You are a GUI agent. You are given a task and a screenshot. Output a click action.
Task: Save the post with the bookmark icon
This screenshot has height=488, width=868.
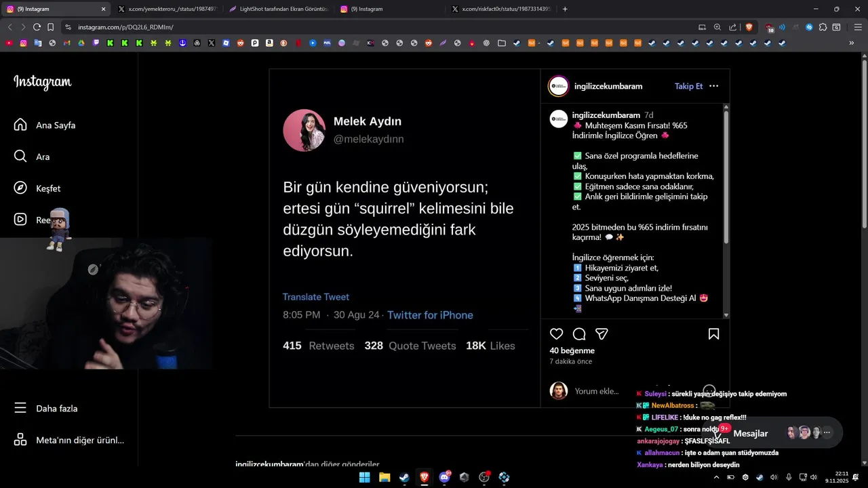click(713, 334)
